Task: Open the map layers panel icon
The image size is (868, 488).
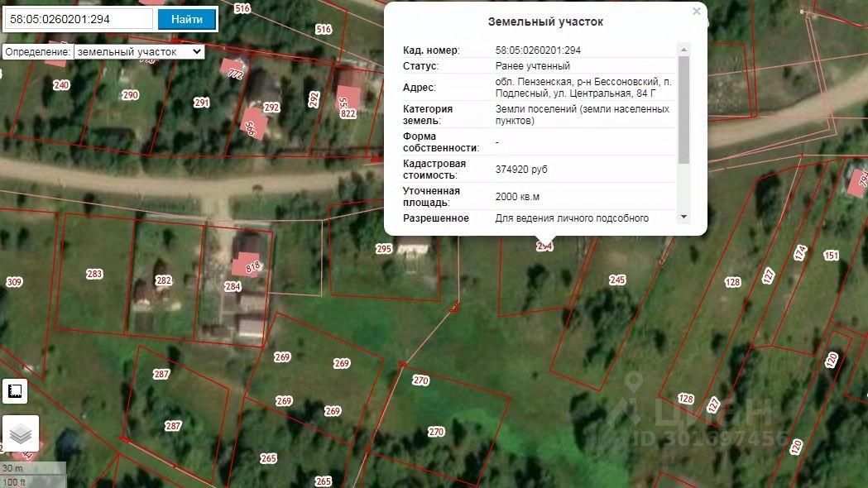Action: (x=21, y=433)
